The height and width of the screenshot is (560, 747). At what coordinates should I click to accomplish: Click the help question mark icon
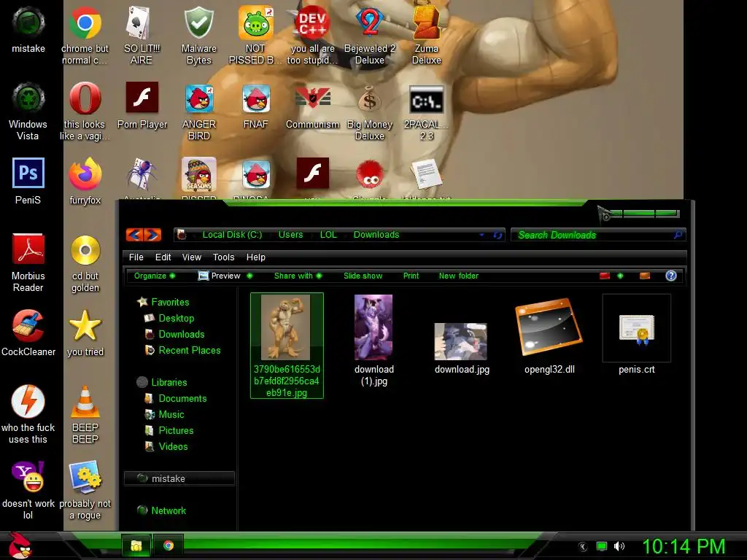(x=671, y=276)
